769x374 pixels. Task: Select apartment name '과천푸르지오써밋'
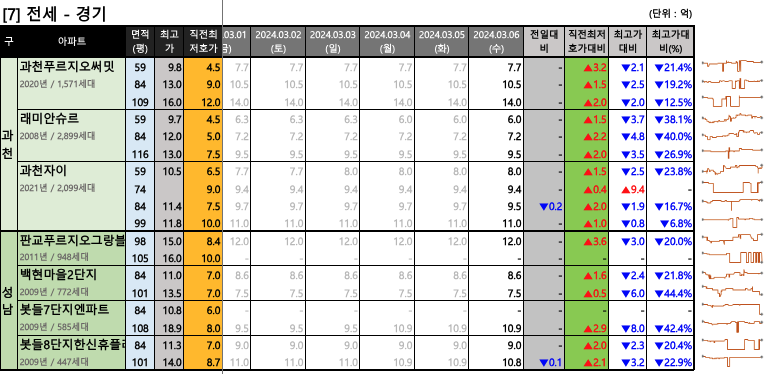coord(67,67)
